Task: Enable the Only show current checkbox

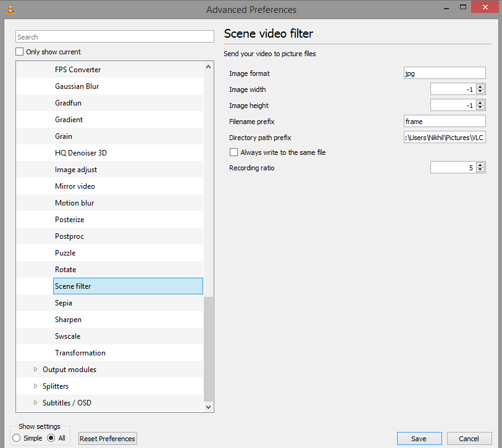Action: click(x=20, y=52)
